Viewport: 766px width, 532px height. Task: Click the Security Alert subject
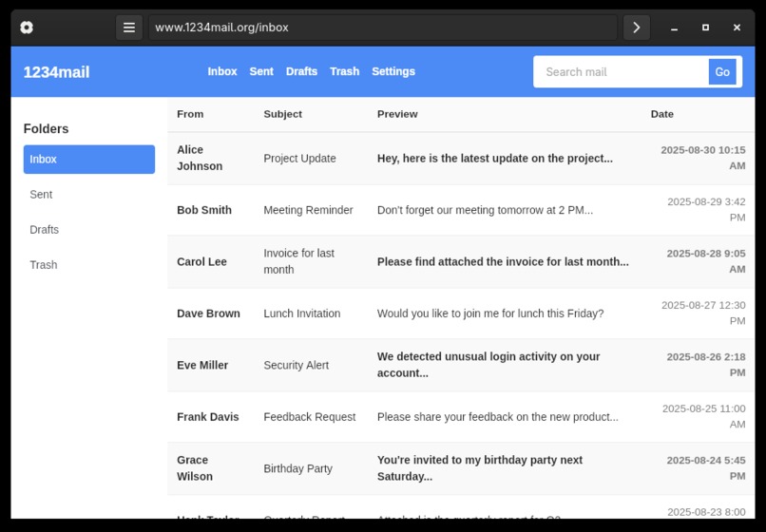[x=297, y=366]
